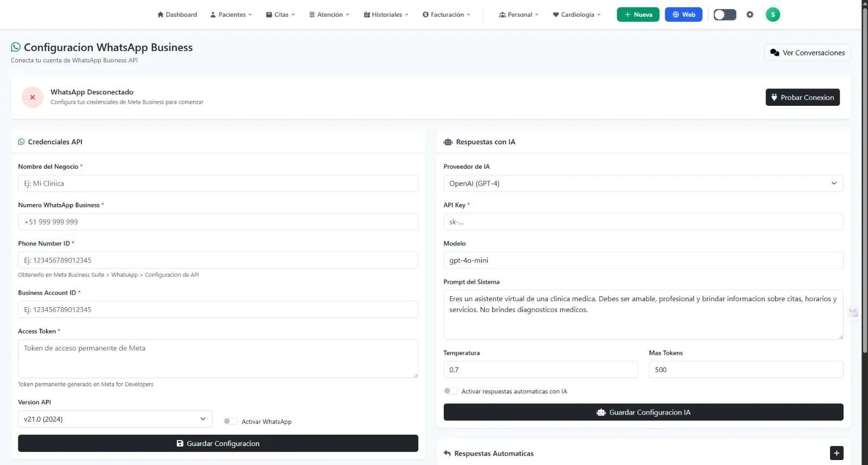Click into the Access Token text area

[218, 359]
